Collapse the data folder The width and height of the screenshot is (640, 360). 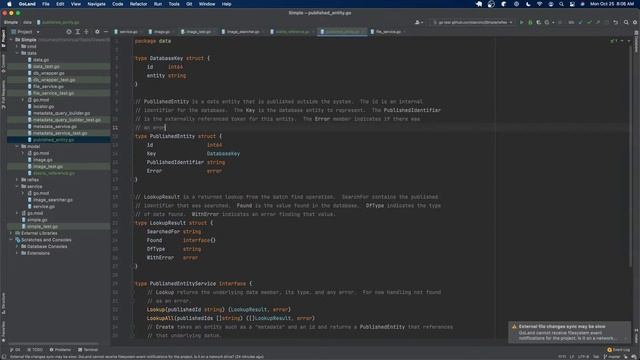click(x=17, y=53)
